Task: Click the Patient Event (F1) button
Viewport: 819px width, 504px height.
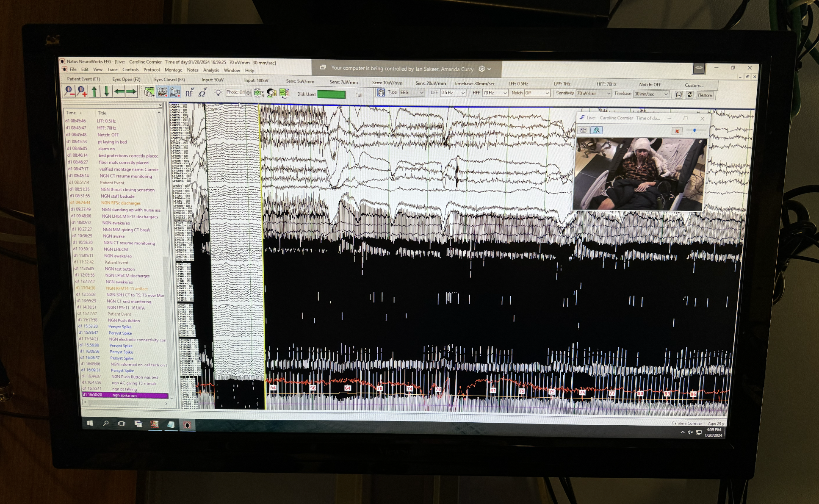Action: (83, 79)
